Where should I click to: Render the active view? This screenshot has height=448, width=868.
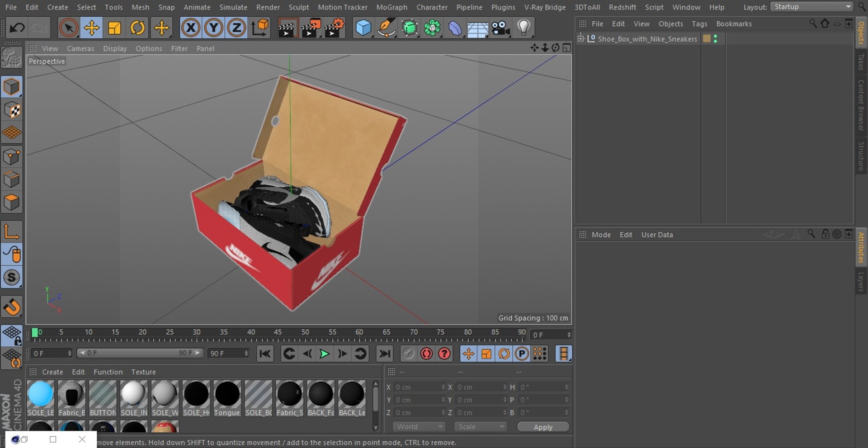[x=288, y=28]
